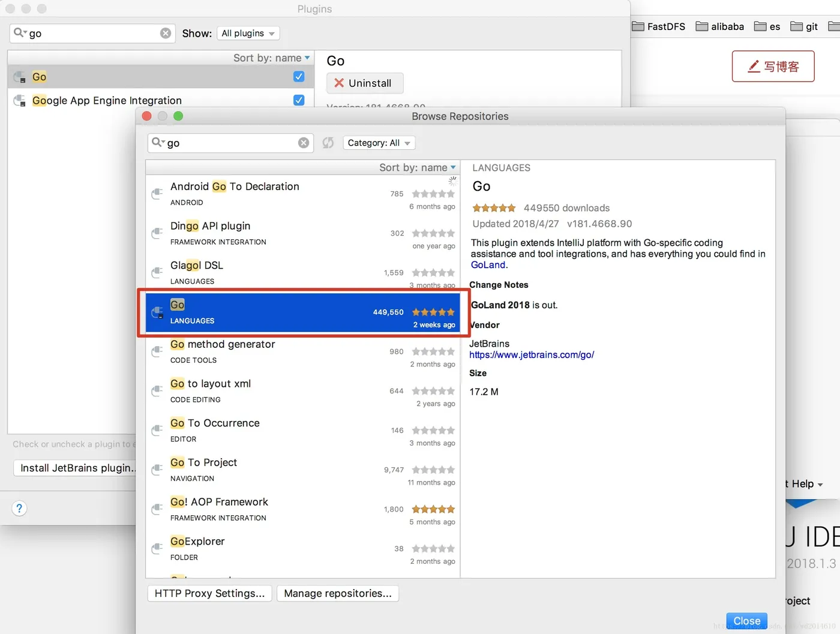Select the GoExplorer plugin
840x634 pixels.
click(x=303, y=549)
